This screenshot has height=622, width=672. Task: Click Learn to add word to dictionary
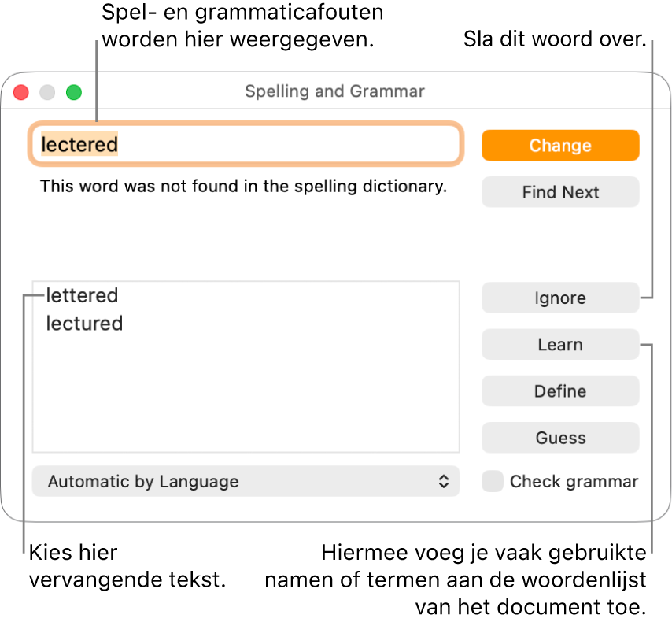point(560,344)
